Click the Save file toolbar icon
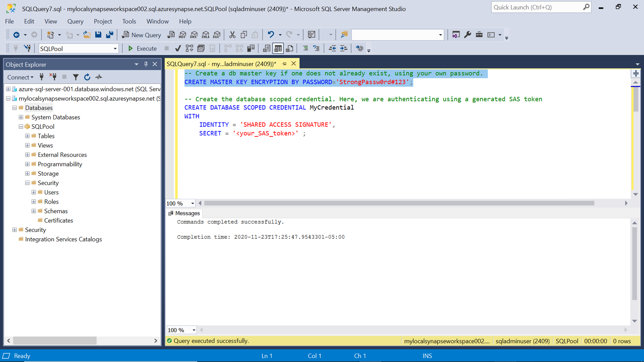The width and height of the screenshot is (644, 362). pos(98,35)
